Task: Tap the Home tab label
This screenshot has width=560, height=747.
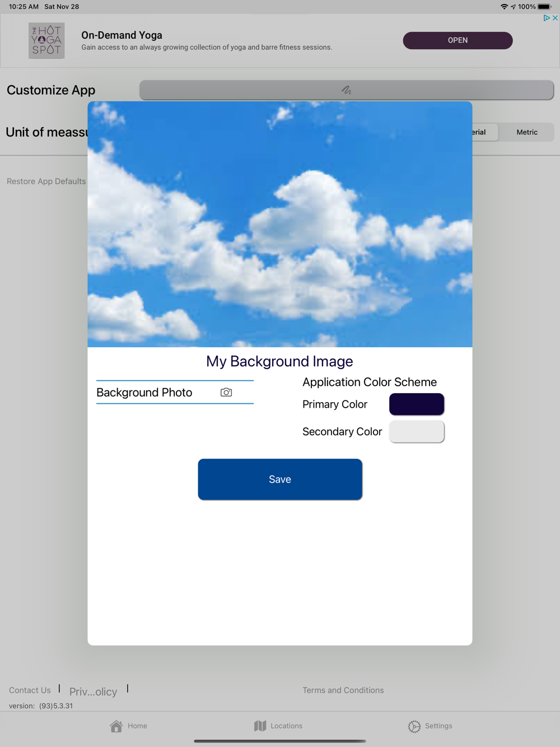Action: (x=137, y=726)
